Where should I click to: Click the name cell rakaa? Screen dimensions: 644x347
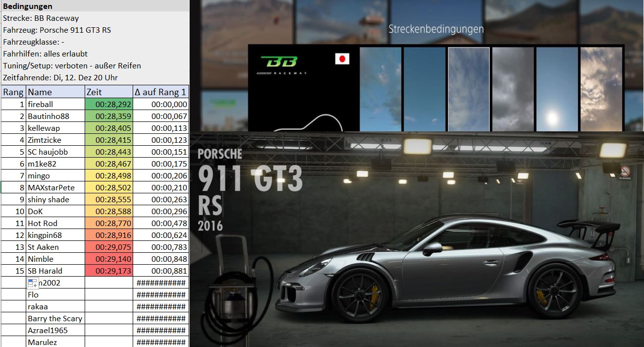[55, 306]
